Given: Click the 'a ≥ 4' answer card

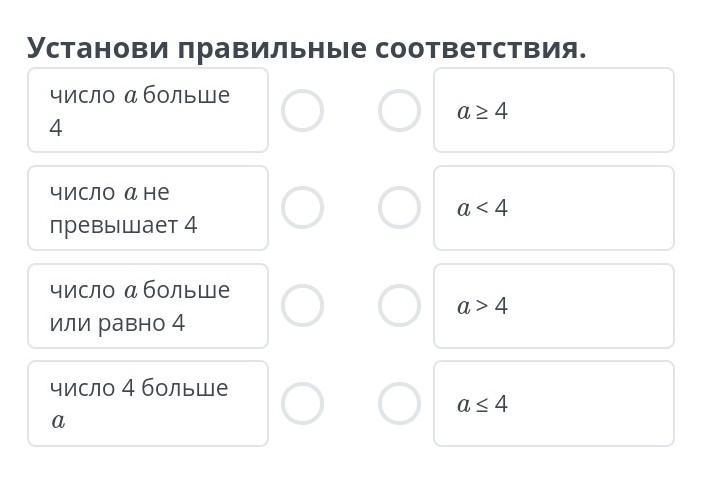Looking at the screenshot, I should (553, 111).
